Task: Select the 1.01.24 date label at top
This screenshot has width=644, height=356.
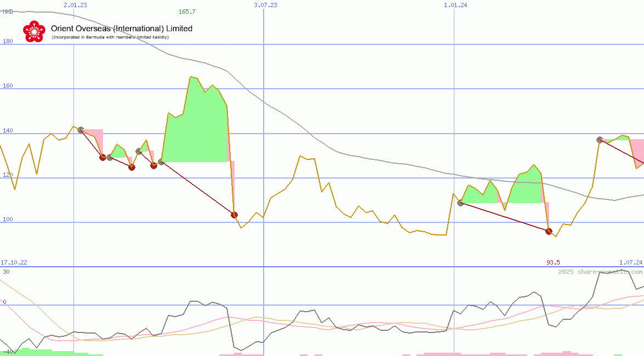Action: [x=455, y=5]
